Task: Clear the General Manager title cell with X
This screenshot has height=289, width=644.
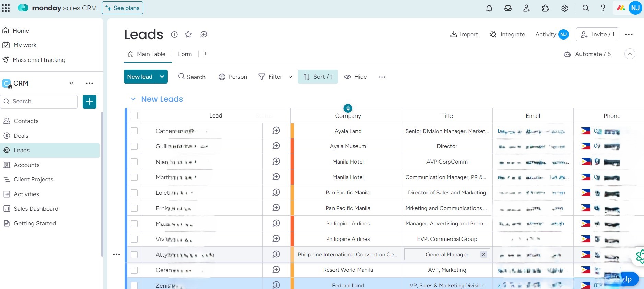Action: pos(484,254)
